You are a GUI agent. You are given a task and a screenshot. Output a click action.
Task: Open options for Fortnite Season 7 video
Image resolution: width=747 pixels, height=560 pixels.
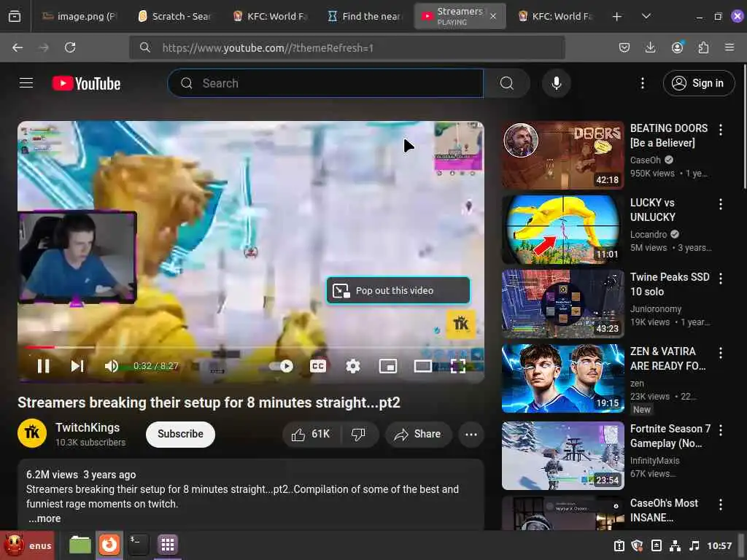pyautogui.click(x=720, y=430)
